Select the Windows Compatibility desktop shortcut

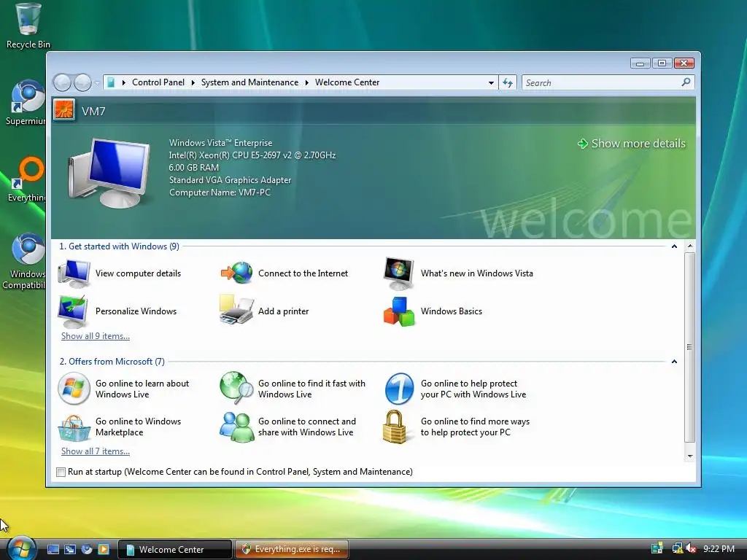(25, 262)
